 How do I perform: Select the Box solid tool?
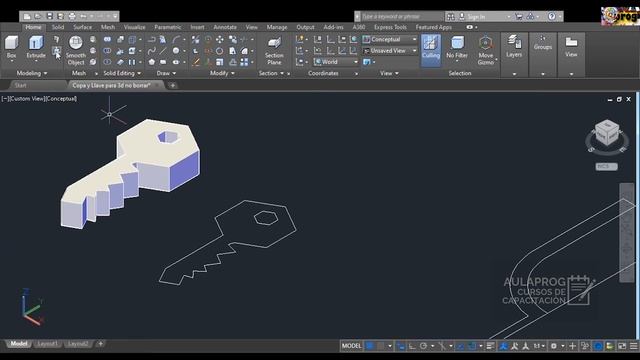(x=11, y=48)
